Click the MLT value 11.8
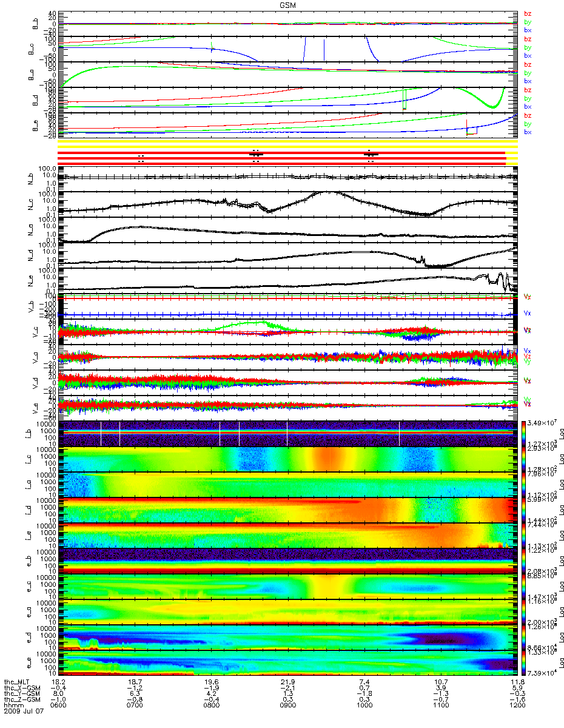Image resolution: width=564 pixels, height=728 pixels. [x=517, y=682]
